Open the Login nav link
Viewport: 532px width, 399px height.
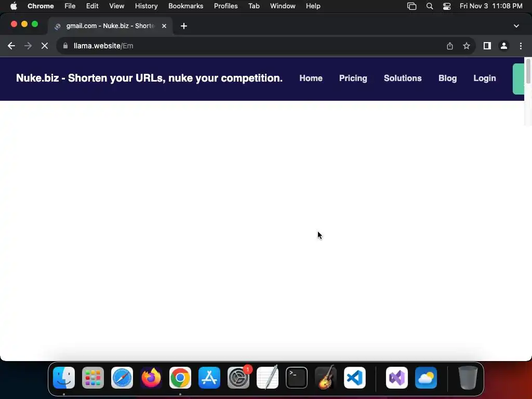click(x=485, y=78)
